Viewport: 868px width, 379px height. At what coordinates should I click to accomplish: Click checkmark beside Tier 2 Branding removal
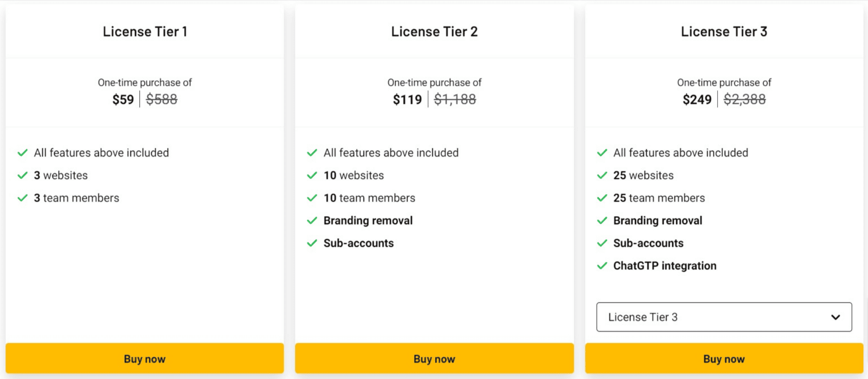[x=312, y=220]
